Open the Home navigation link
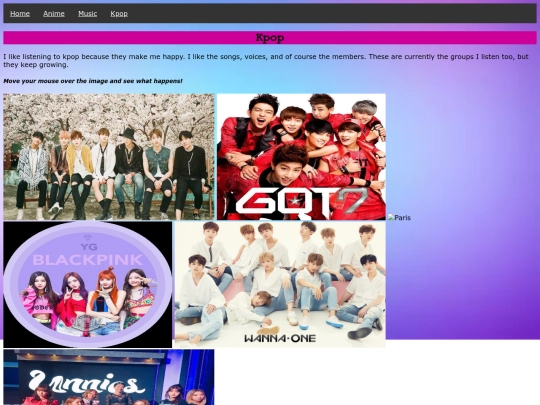This screenshot has width=540, height=405. pos(20,14)
